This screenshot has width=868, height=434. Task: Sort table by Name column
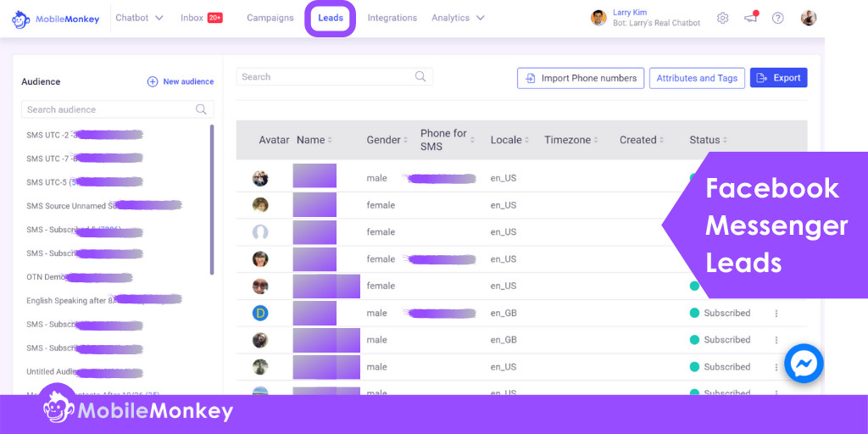coord(314,140)
